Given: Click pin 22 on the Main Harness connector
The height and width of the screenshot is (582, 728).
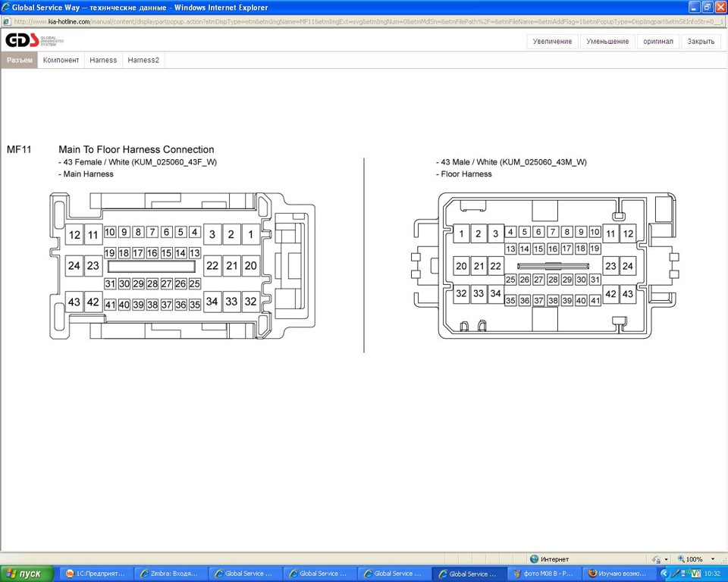Looking at the screenshot, I should (212, 265).
